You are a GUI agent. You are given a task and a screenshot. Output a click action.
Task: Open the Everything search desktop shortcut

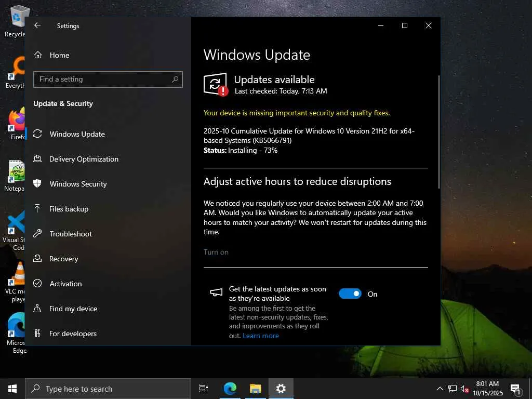click(15, 72)
